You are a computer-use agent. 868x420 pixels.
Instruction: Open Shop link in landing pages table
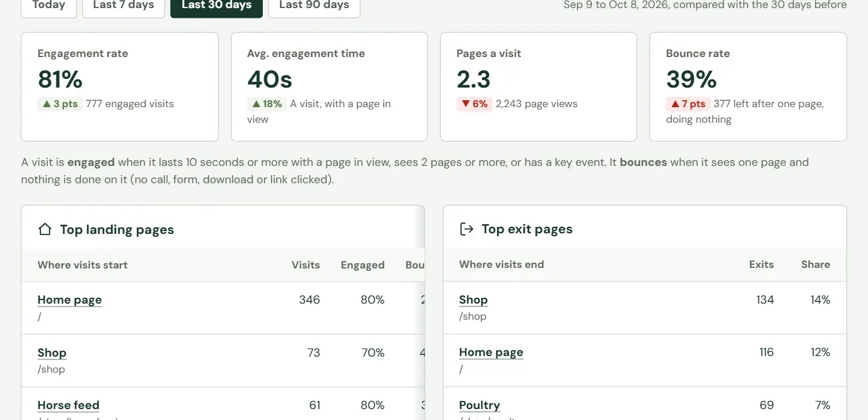click(x=52, y=353)
